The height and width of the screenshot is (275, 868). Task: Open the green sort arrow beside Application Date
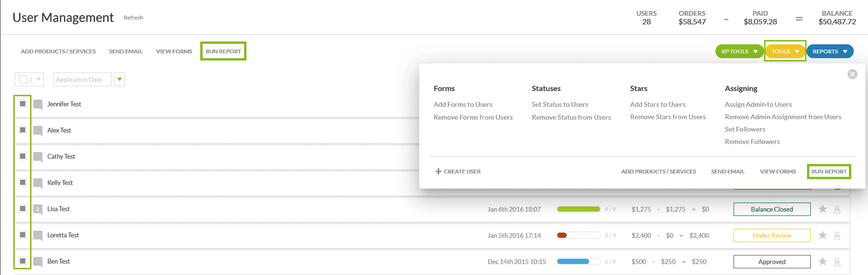pyautogui.click(x=120, y=80)
